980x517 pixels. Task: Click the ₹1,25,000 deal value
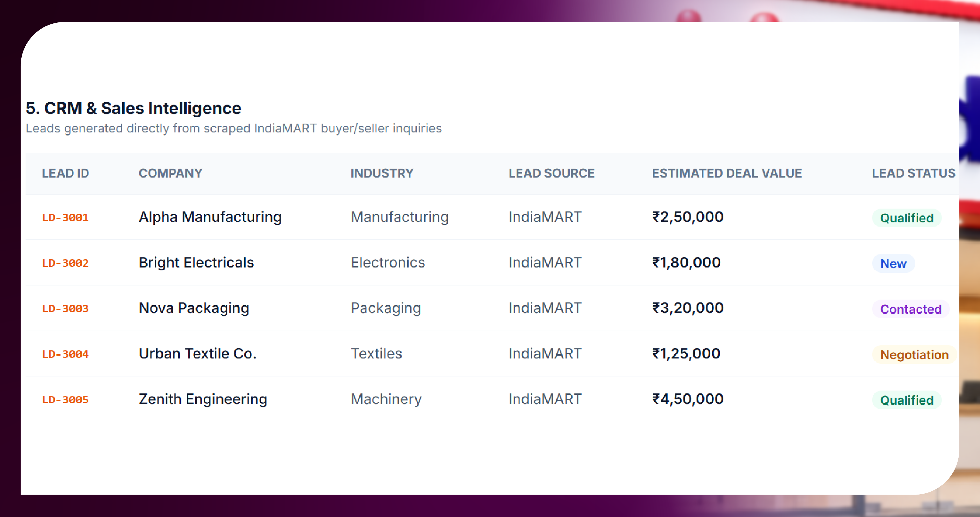pyautogui.click(x=686, y=354)
